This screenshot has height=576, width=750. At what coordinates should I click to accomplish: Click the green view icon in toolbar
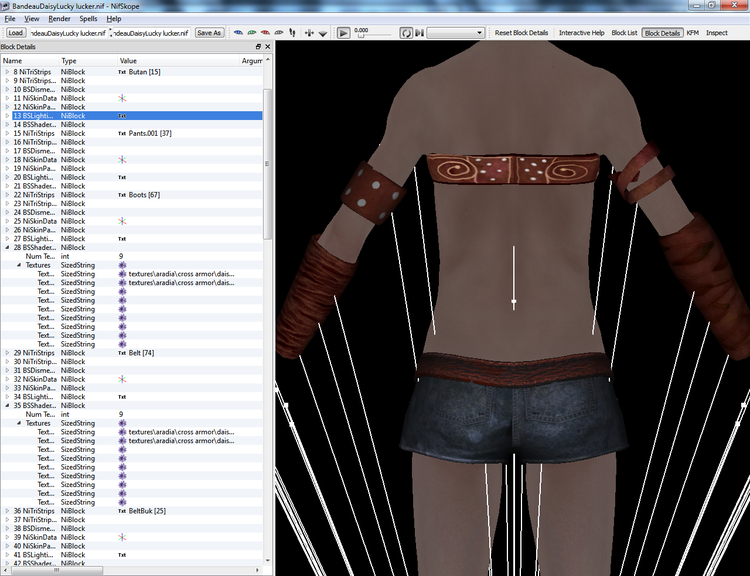(252, 33)
